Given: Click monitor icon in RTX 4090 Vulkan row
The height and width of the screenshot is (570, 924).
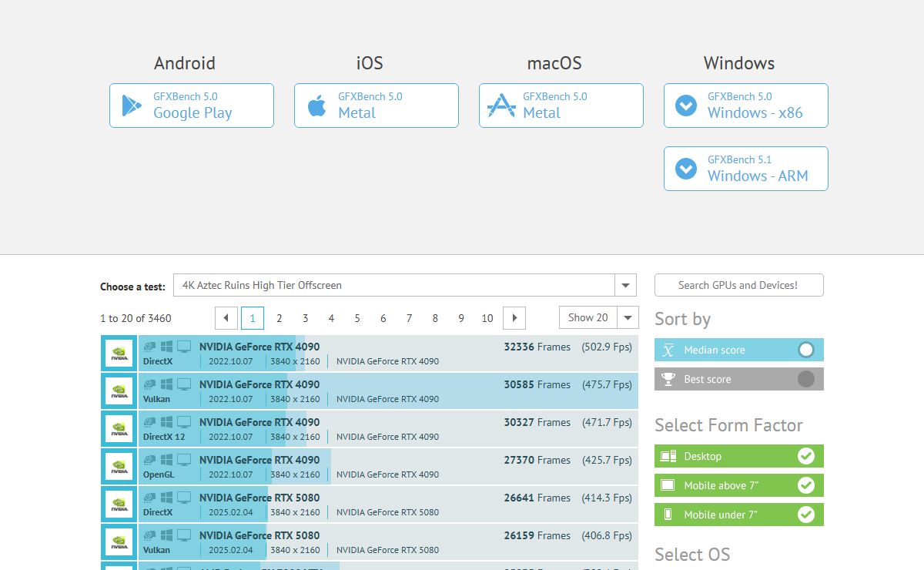Looking at the screenshot, I should click(x=184, y=384).
